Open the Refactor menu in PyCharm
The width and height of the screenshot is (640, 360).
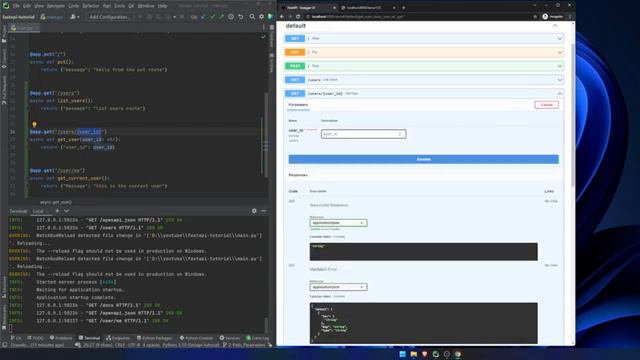91,6
